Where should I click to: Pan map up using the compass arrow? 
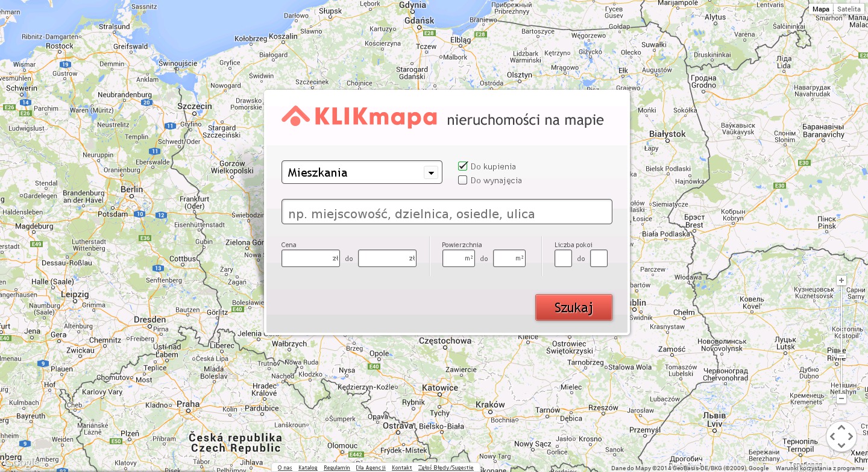841,428
